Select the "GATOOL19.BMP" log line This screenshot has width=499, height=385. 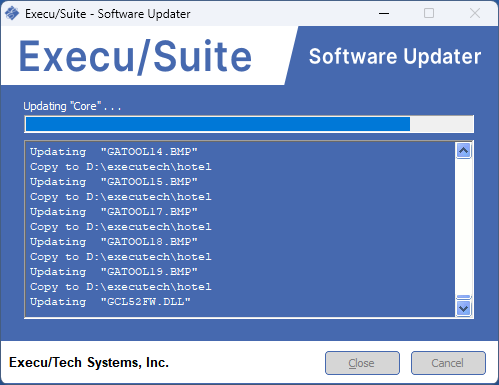pyautogui.click(x=114, y=272)
